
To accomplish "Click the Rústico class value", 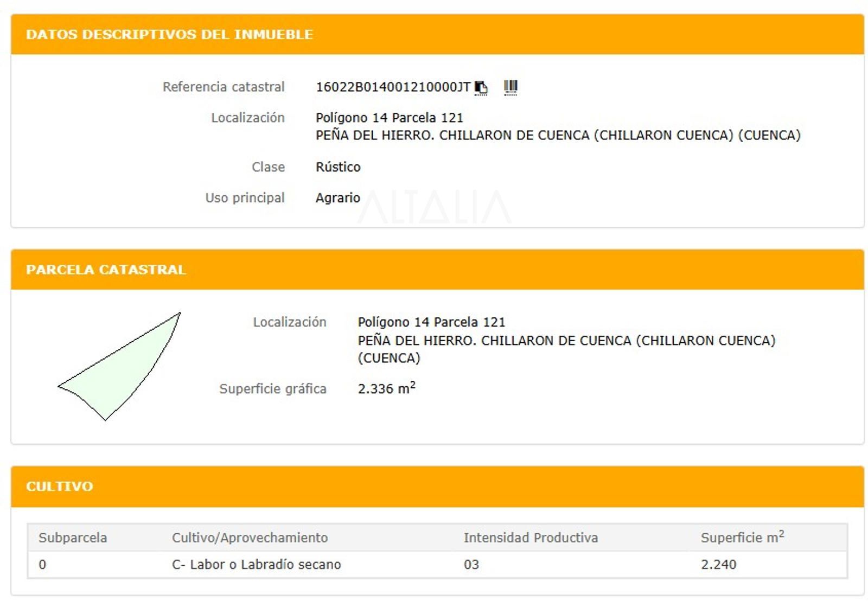I will pyautogui.click(x=338, y=167).
